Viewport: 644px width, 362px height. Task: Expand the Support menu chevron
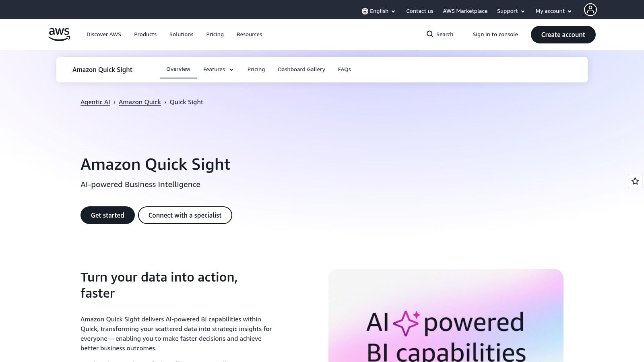[522, 11]
